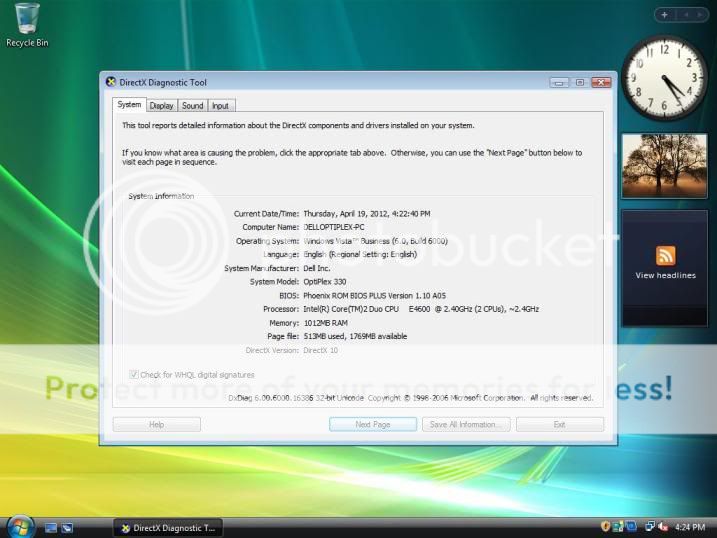Click the Dell Inc. manufacturer value
The image size is (717, 538).
[316, 268]
